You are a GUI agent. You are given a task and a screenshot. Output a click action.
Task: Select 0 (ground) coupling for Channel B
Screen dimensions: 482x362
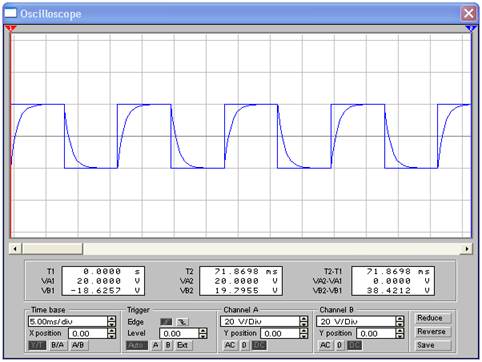tap(339, 345)
